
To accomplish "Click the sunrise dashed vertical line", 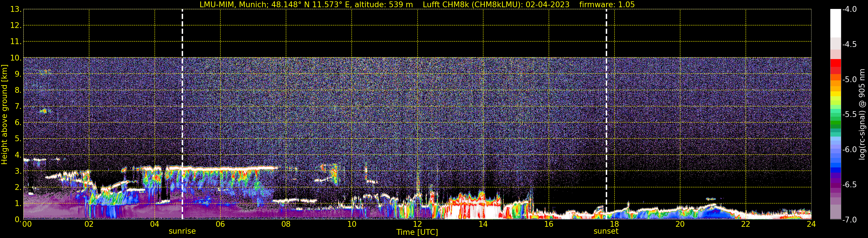I will [182, 114].
